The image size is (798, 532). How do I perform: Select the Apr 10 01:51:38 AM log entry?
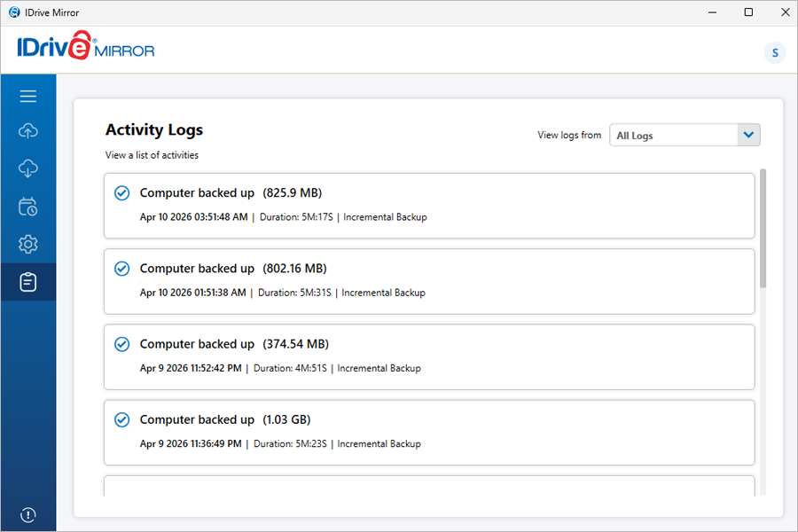[x=429, y=281]
